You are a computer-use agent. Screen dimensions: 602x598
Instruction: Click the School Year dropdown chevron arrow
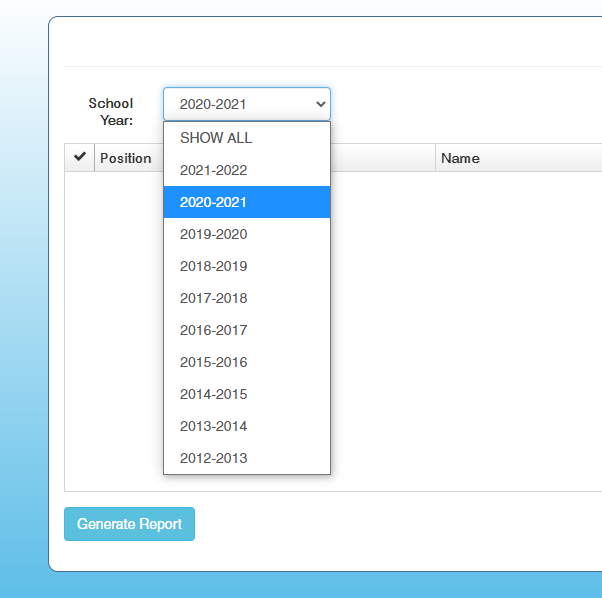click(320, 104)
